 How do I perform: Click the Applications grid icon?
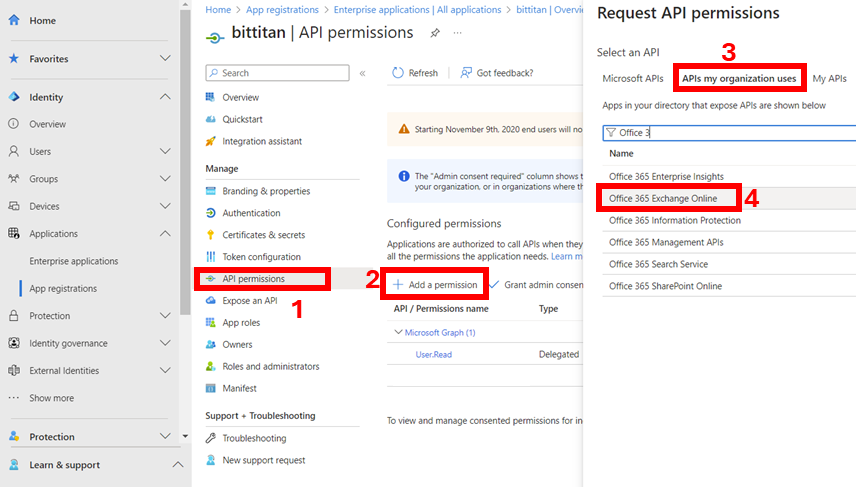point(14,233)
